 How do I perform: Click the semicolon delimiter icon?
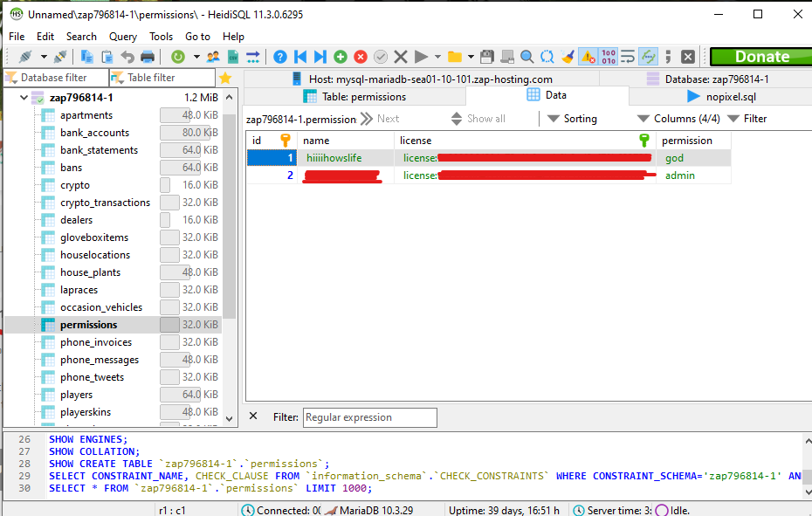tap(668, 57)
